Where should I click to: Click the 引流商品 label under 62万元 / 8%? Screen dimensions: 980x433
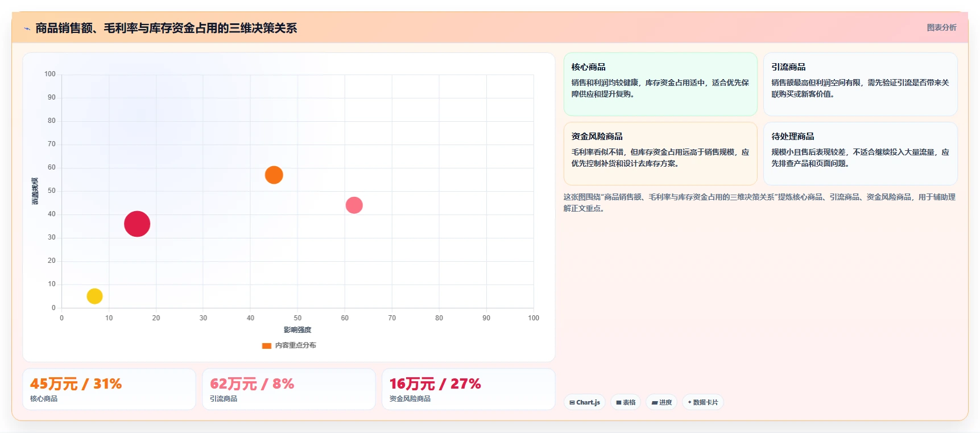[x=224, y=399]
